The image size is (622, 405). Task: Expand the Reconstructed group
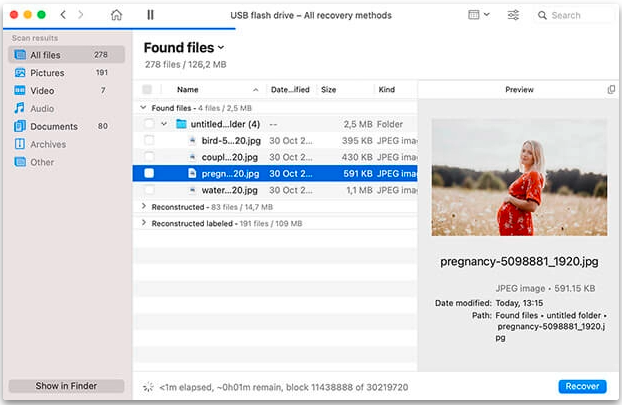click(x=144, y=207)
